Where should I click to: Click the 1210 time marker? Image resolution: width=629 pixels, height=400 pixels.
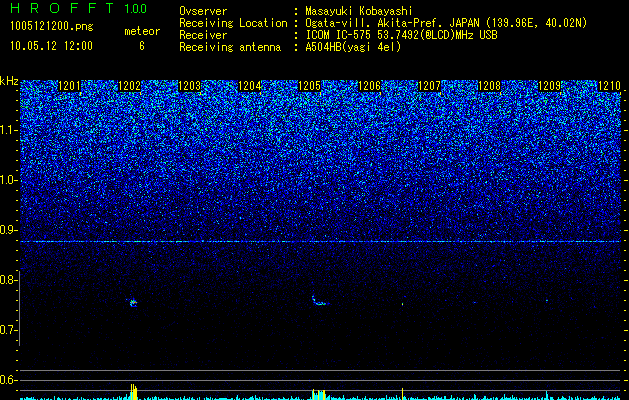[609, 86]
